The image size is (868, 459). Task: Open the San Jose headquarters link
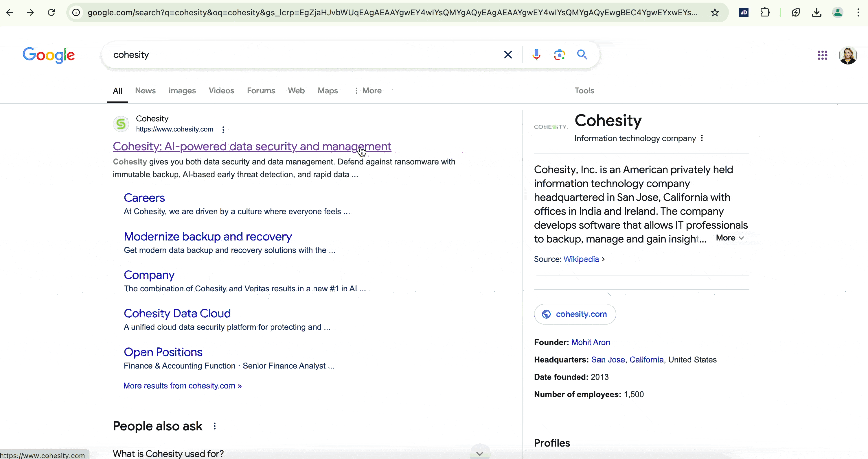point(608,360)
